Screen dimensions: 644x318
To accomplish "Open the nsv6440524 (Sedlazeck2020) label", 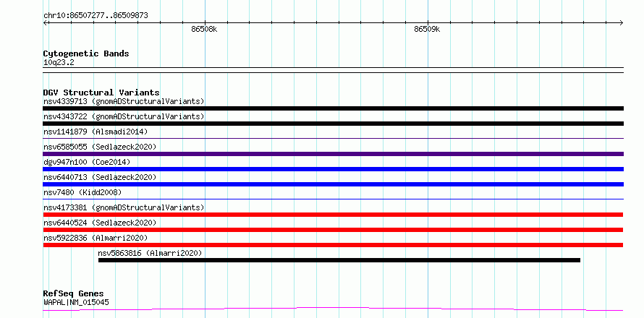I will (x=100, y=223).
